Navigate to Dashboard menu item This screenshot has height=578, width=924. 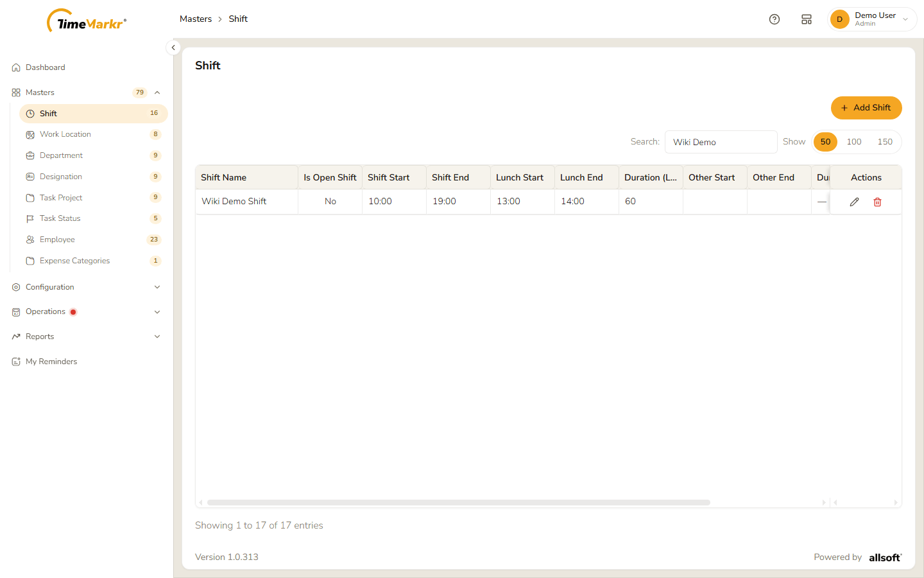(87, 67)
